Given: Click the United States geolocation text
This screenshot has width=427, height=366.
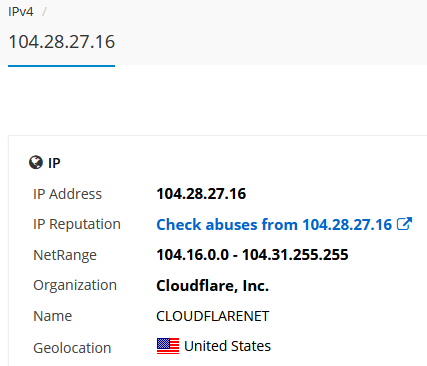Looking at the screenshot, I should (x=227, y=346).
